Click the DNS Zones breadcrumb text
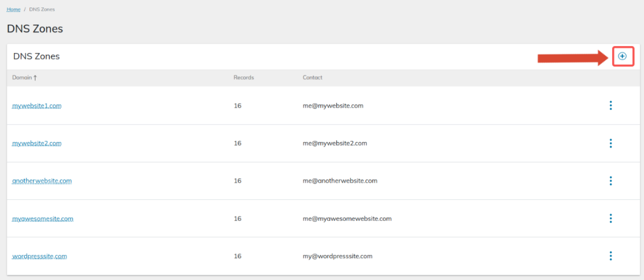The image size is (644, 280). 42,9
